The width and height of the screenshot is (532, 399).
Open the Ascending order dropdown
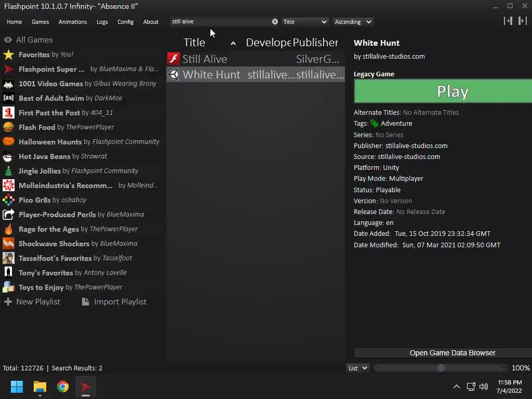pos(353,22)
